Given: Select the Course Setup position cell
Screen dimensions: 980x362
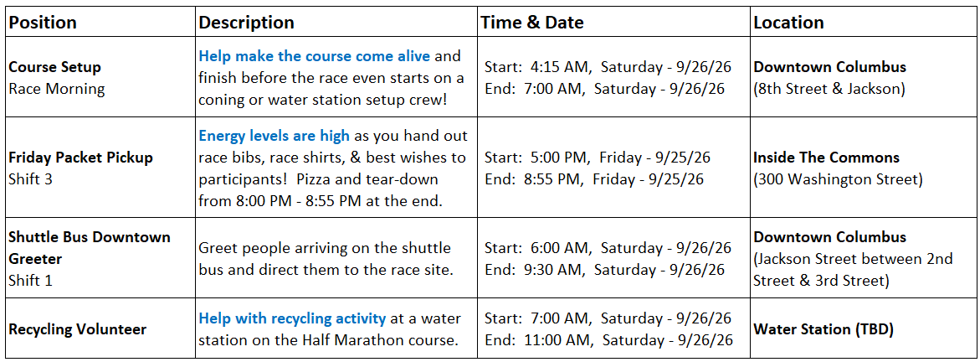Looking at the screenshot, I should tap(100, 77).
